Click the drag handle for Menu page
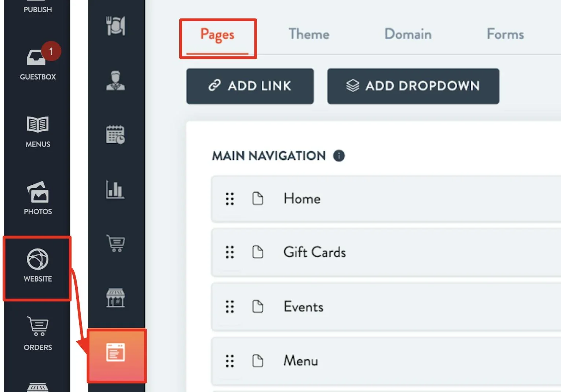This screenshot has width=561, height=392. pos(230,361)
